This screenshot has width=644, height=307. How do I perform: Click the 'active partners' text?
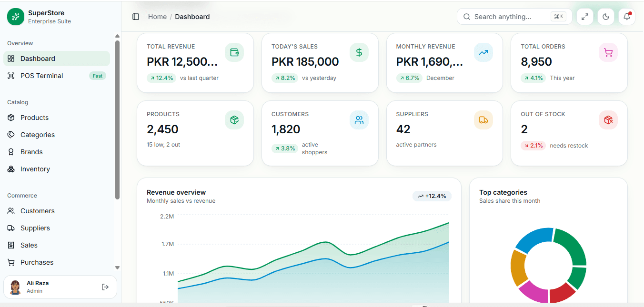tap(416, 145)
